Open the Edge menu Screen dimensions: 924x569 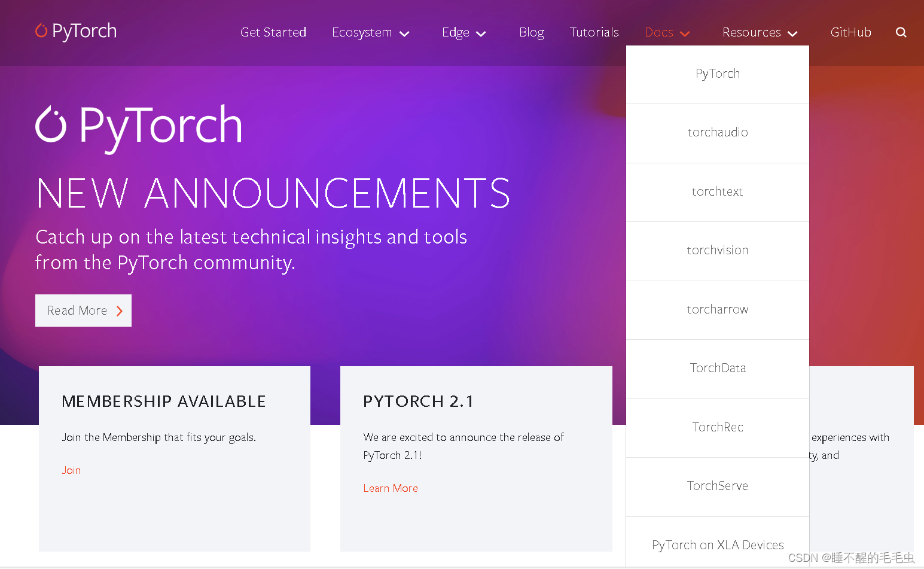(x=456, y=32)
